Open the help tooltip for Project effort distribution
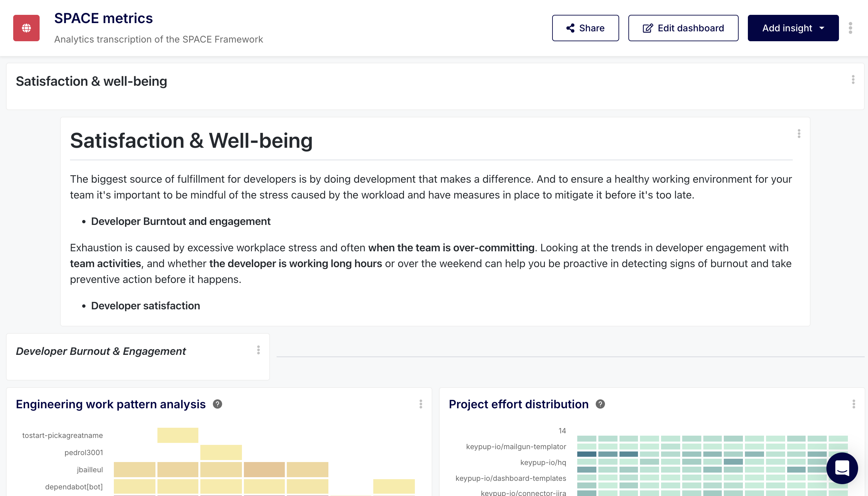The image size is (868, 496). point(601,404)
